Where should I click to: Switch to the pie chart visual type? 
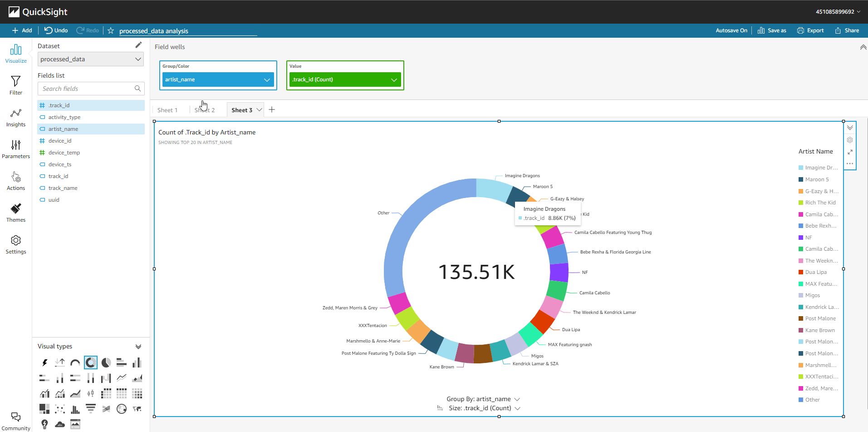[x=106, y=362]
